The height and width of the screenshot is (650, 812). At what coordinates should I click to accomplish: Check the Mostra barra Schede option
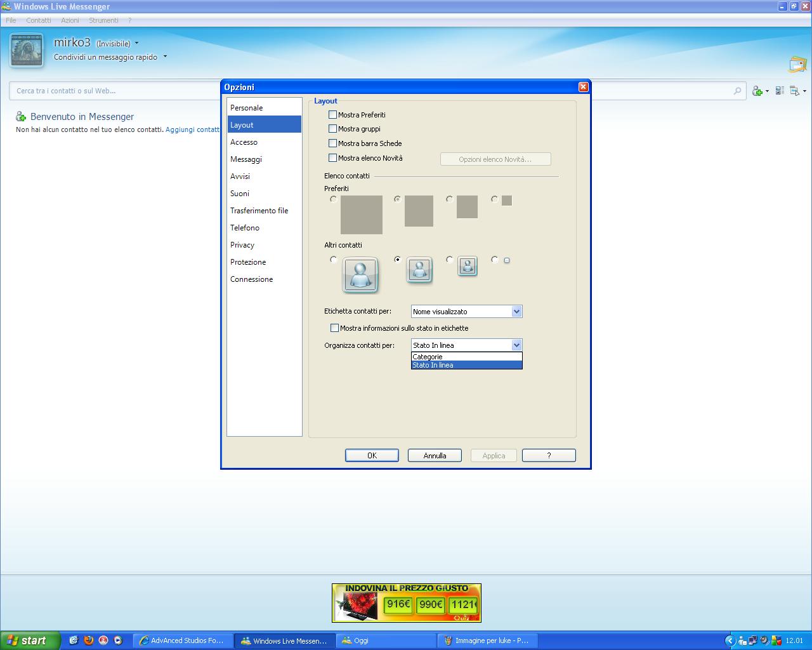pyautogui.click(x=332, y=143)
